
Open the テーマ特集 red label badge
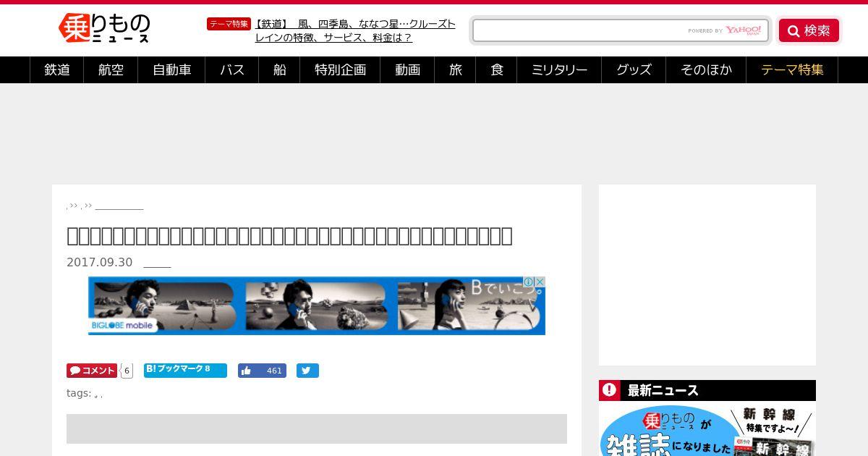[x=229, y=24]
